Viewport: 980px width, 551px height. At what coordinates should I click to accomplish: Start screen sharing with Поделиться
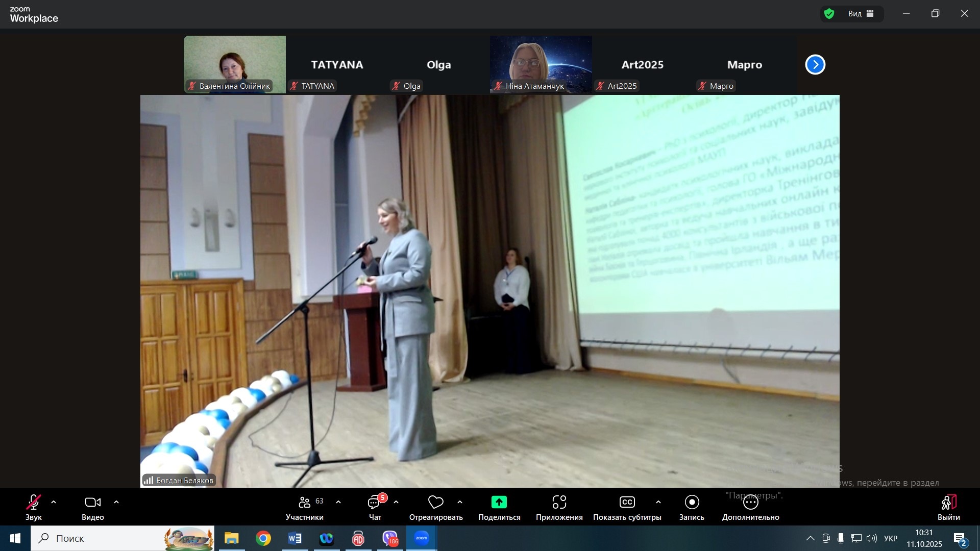pos(499,507)
